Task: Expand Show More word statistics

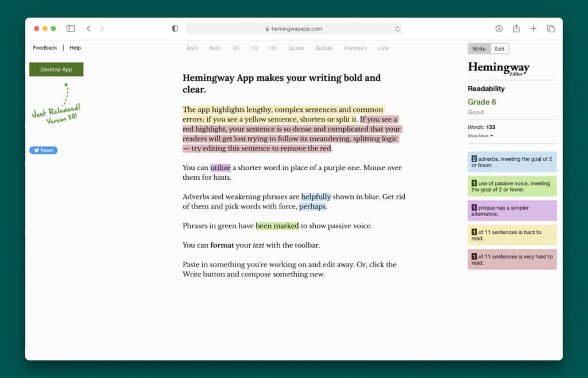Action: coord(480,136)
